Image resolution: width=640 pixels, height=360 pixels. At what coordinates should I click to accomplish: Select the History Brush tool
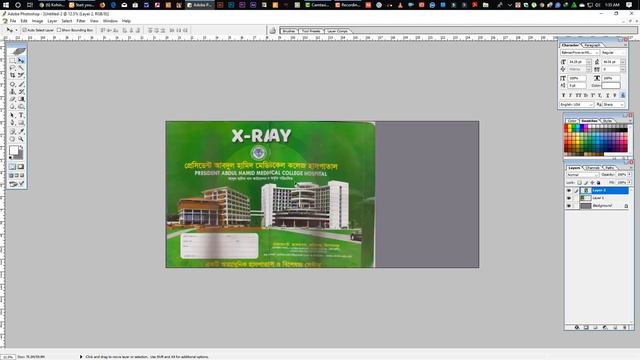(21, 92)
